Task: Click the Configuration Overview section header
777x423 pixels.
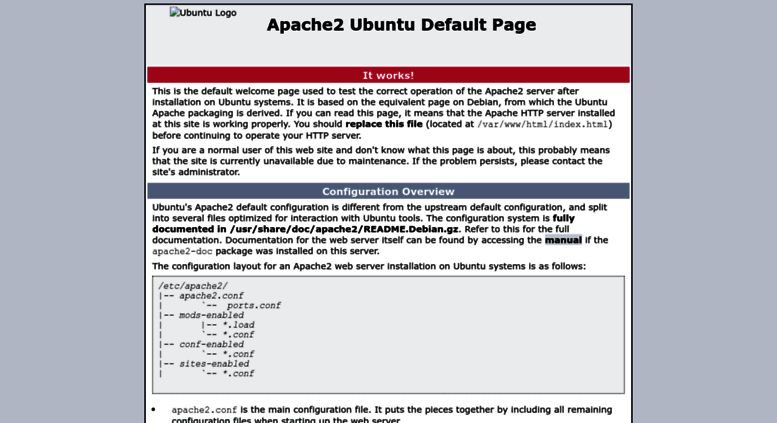Action: (388, 191)
